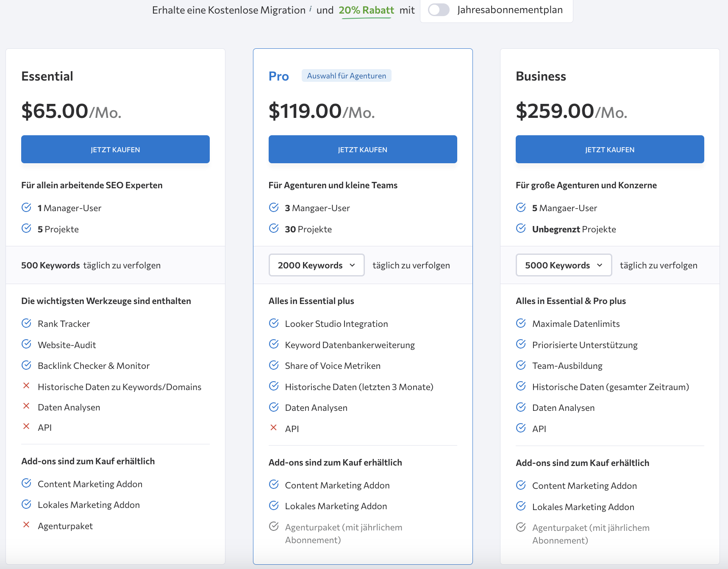Click the grey check icon beside Pro's Agenturpaket
The width and height of the screenshot is (728, 569).
point(274,526)
